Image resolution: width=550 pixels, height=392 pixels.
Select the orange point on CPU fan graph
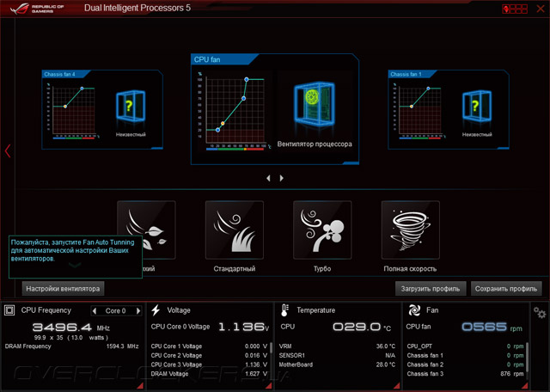(x=223, y=124)
